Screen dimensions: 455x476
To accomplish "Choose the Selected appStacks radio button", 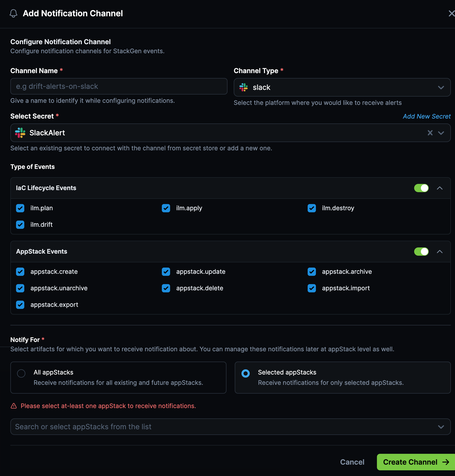I will (x=246, y=373).
